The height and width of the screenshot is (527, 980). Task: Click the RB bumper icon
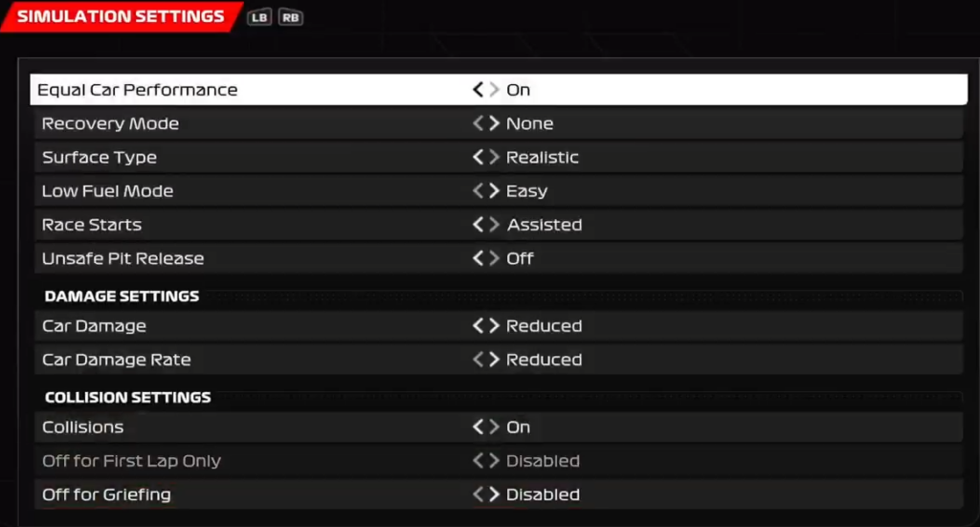click(291, 17)
